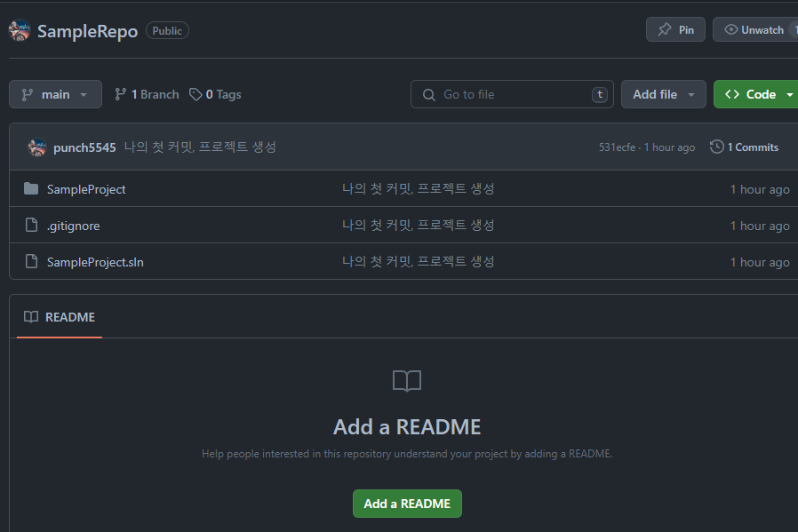
Task: Open the commit message in the .gitignore row
Action: click(x=418, y=226)
